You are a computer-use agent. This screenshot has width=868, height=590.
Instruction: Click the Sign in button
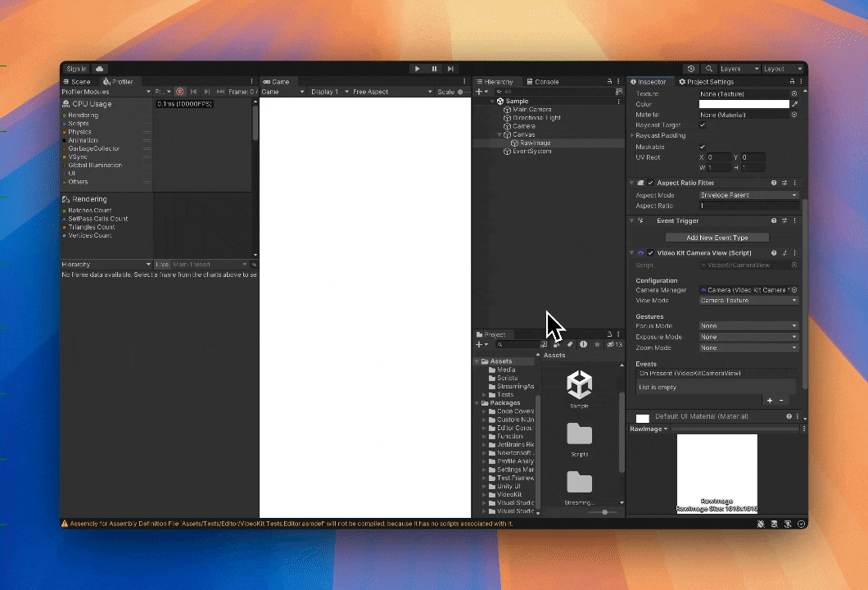tap(76, 69)
